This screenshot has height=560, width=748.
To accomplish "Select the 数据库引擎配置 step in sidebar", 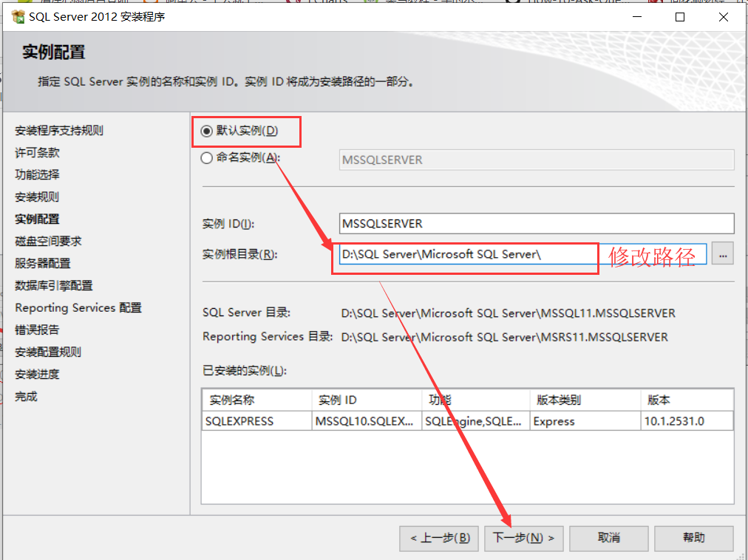I will pos(54,286).
